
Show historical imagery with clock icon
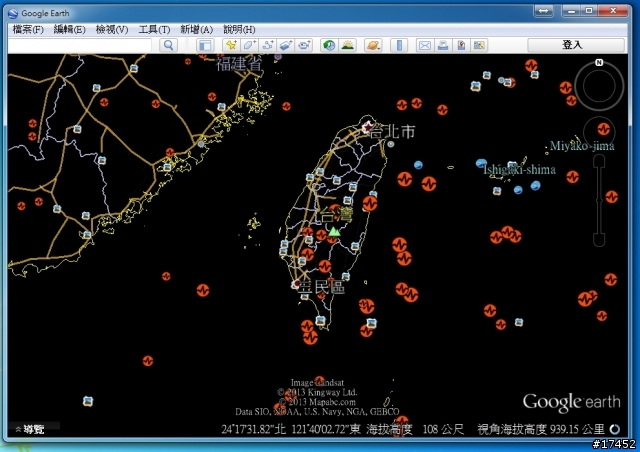(329, 45)
